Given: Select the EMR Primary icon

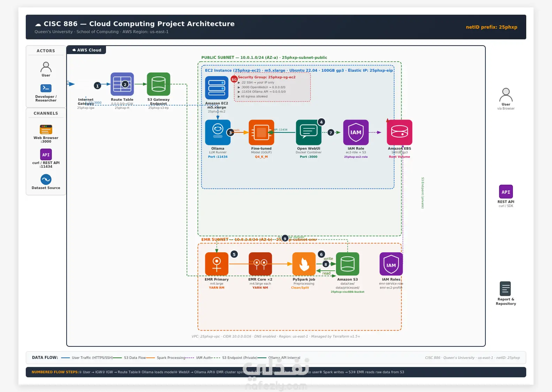Looking at the screenshot, I should pos(217,264).
